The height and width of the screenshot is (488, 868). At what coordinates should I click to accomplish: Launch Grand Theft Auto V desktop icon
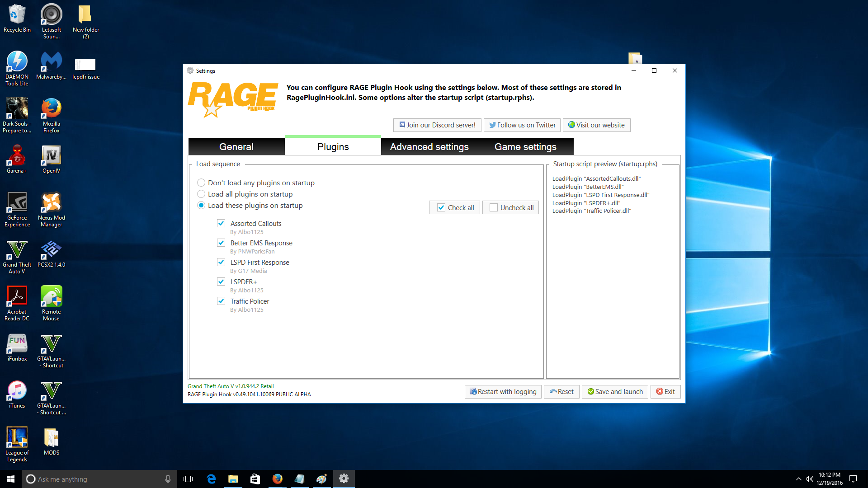[17, 250]
